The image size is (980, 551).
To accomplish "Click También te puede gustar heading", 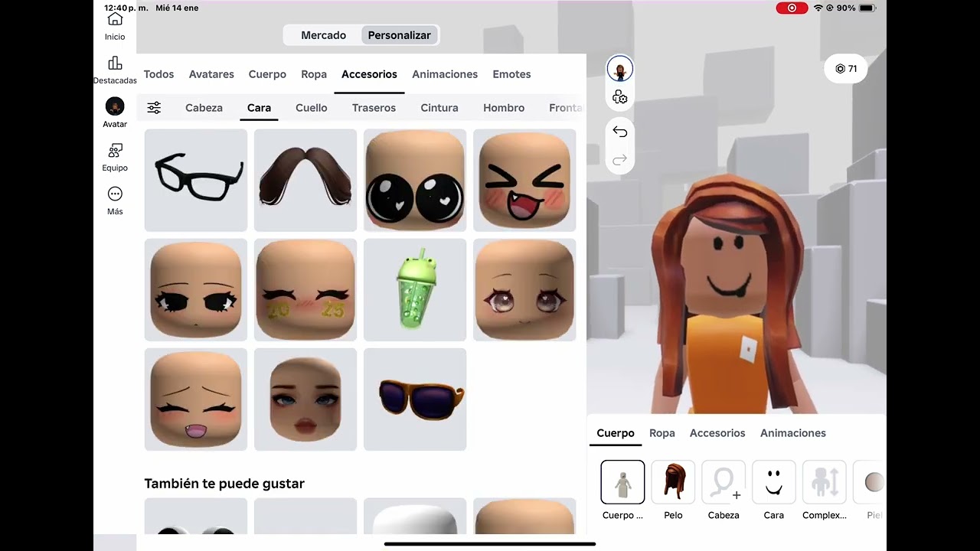I will (x=224, y=484).
